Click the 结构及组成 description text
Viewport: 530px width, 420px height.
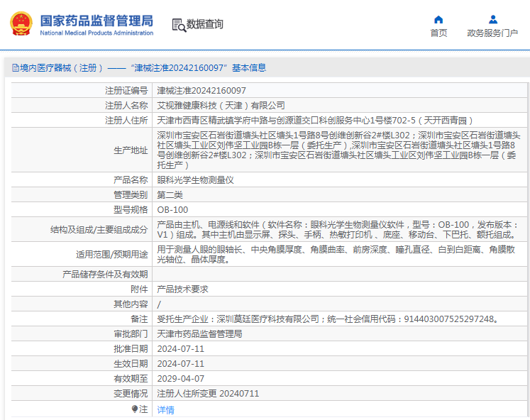pyautogui.click(x=338, y=229)
